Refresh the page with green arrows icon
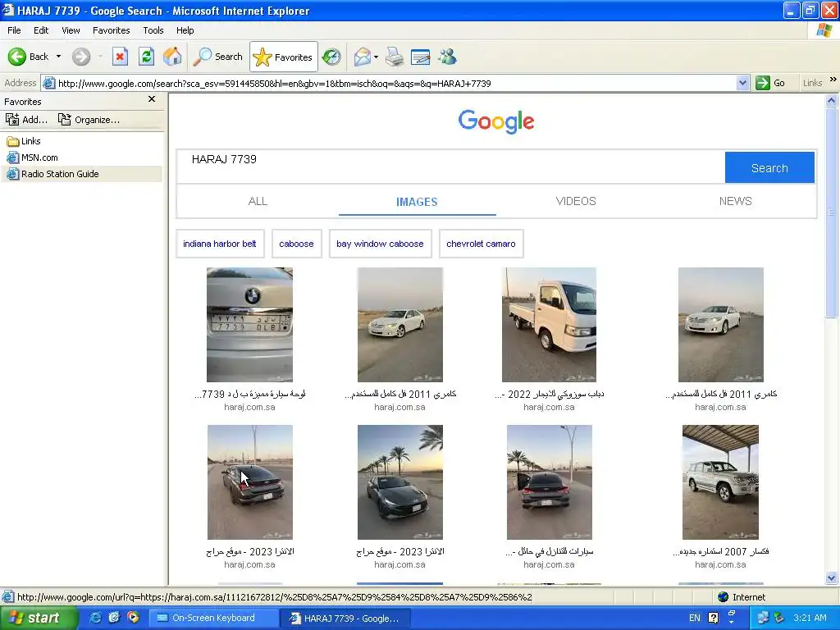Viewport: 840px width, 630px height. tap(146, 57)
